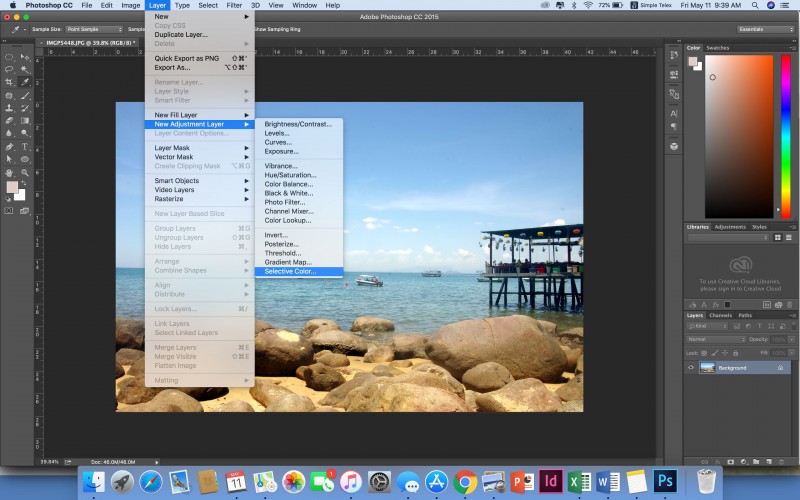Pick the Type tool
This screenshot has width=800, height=500.
[25, 146]
